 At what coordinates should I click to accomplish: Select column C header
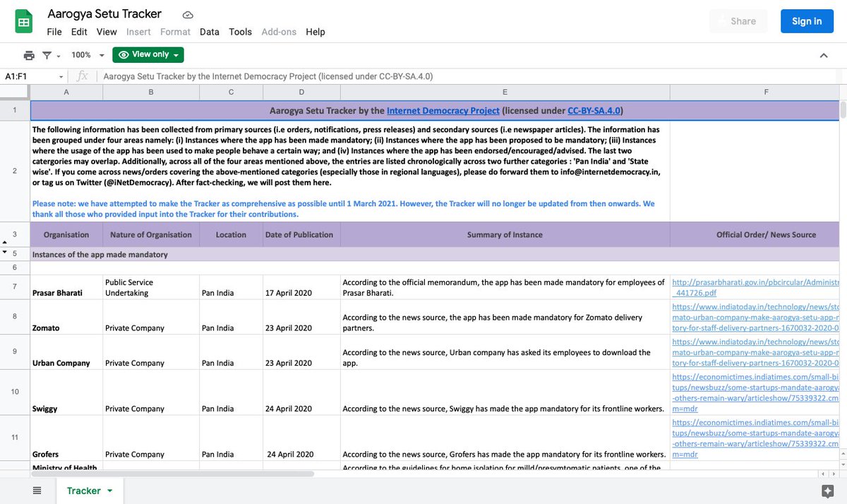pyautogui.click(x=232, y=92)
